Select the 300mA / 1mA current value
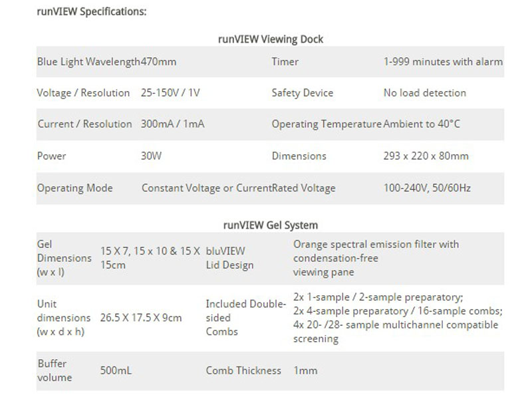532x399 pixels. [173, 124]
